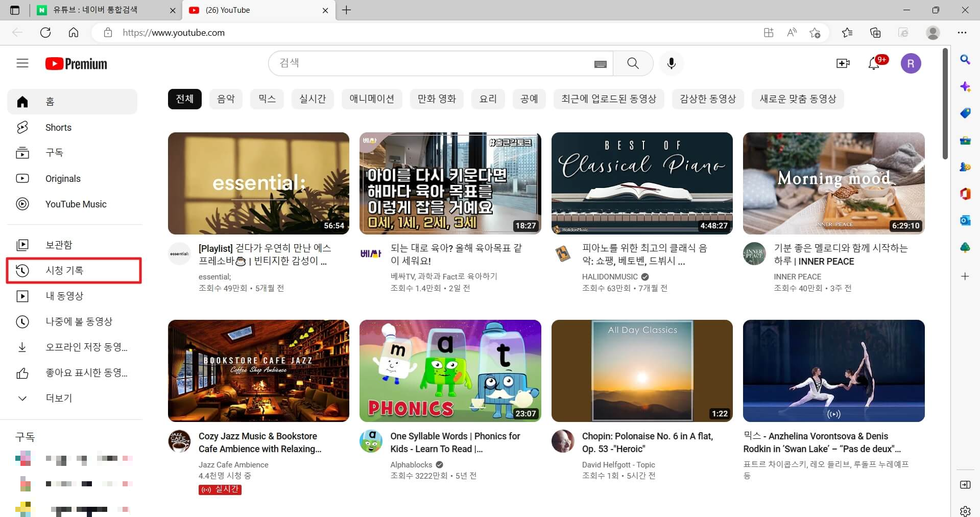Viewport: 980px width, 517px height.
Task: Select the 요리 filter chip
Action: (x=487, y=99)
